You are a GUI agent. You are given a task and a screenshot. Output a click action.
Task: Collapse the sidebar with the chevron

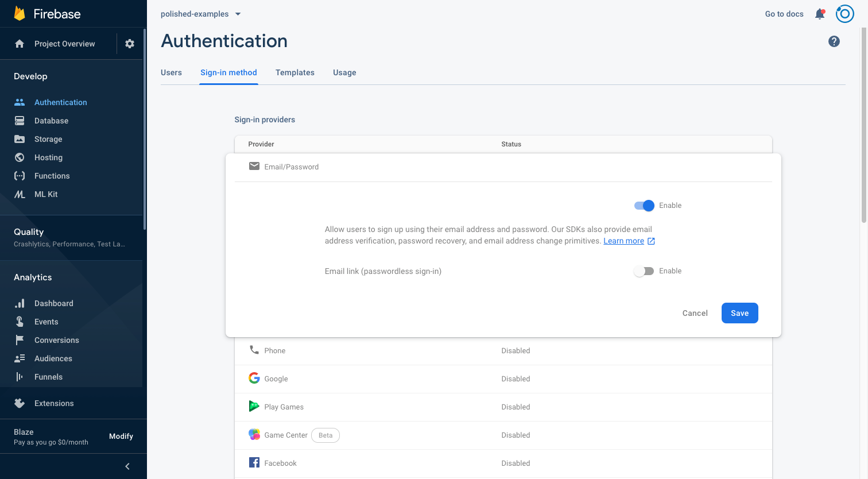127,466
